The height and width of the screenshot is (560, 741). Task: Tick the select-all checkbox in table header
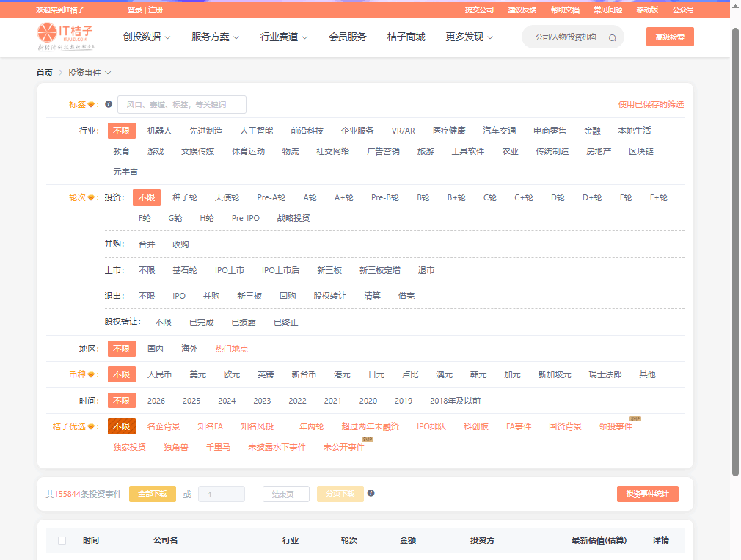(62, 540)
